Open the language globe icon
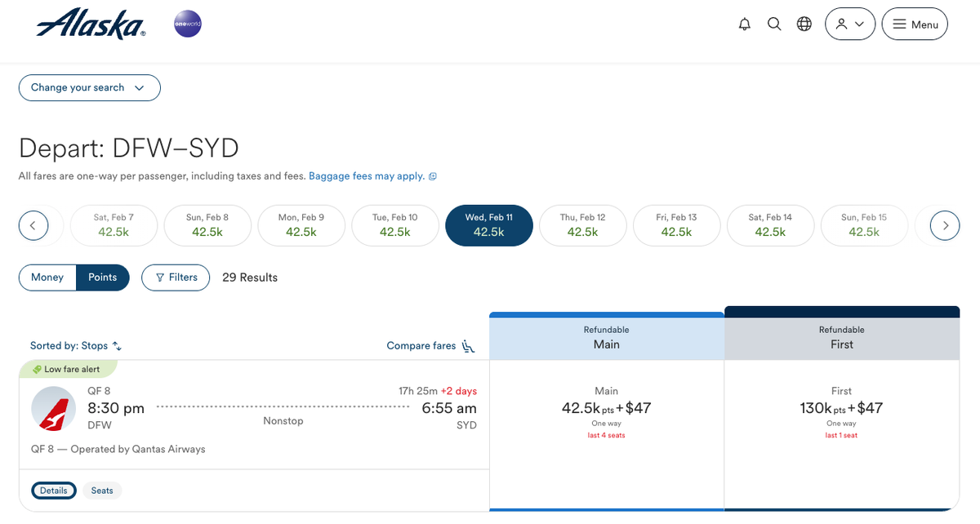 804,24
